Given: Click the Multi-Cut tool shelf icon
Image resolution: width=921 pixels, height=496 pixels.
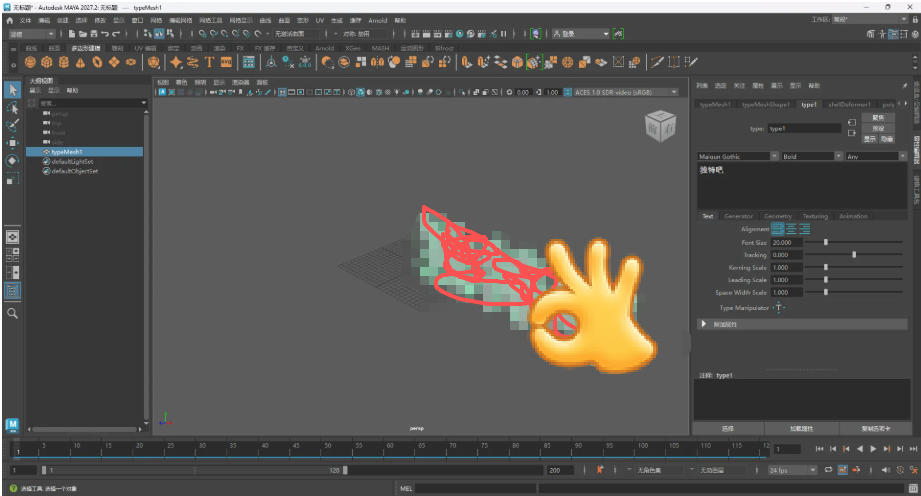Looking at the screenshot, I should point(657,62).
